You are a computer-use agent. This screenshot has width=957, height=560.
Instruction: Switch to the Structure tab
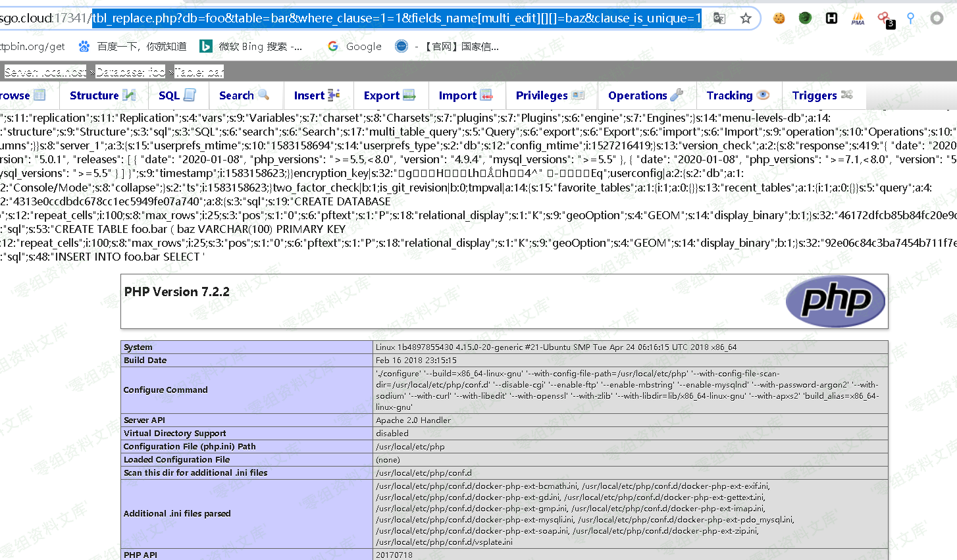[101, 95]
